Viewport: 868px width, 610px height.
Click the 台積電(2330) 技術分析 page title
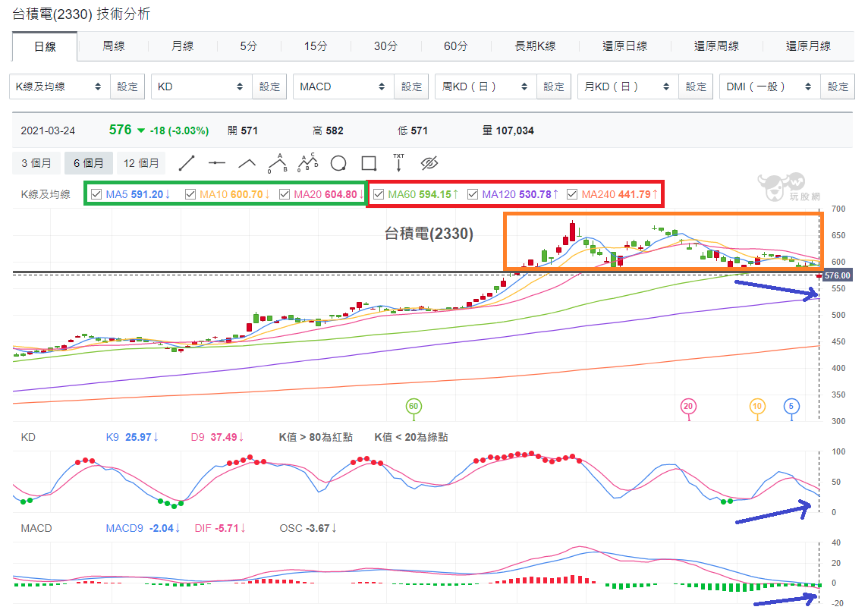coord(81,14)
